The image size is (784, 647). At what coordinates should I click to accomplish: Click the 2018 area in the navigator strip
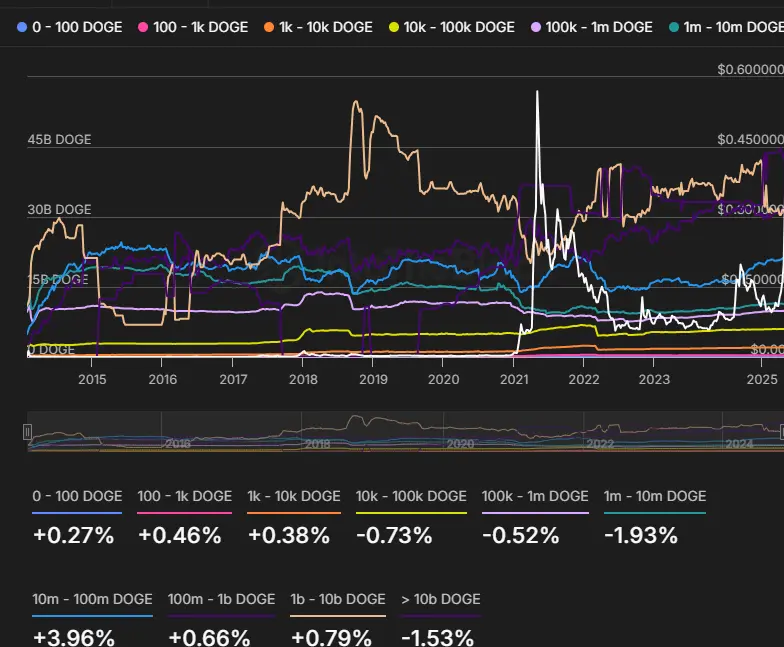(x=318, y=433)
